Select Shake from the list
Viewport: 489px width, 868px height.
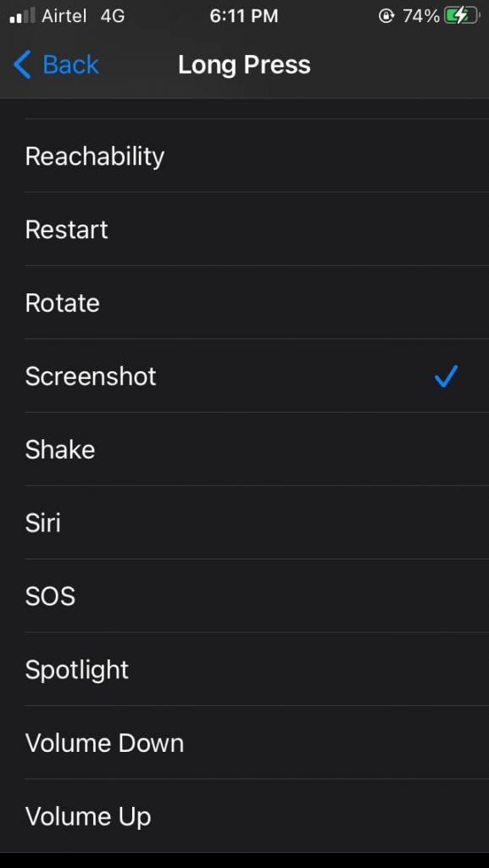coord(59,449)
